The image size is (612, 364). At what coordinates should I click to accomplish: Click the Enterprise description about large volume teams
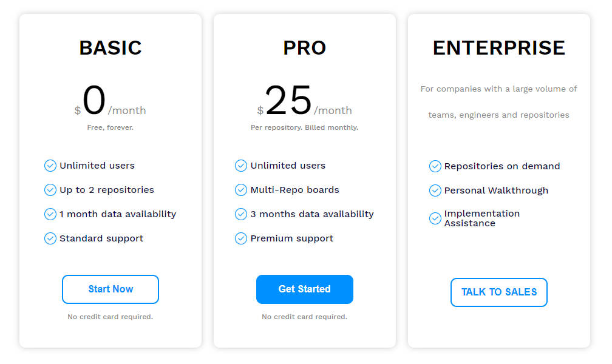coord(498,101)
